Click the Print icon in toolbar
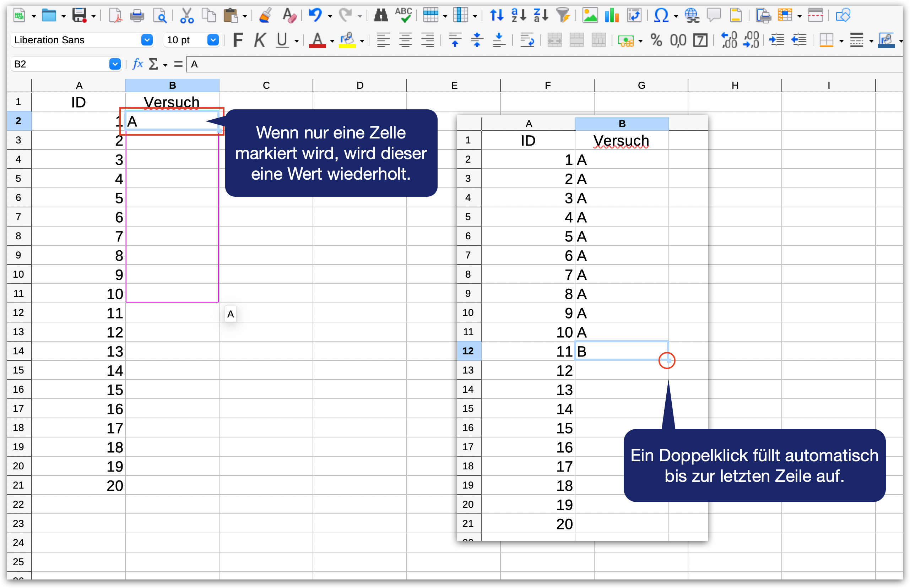 click(x=137, y=16)
